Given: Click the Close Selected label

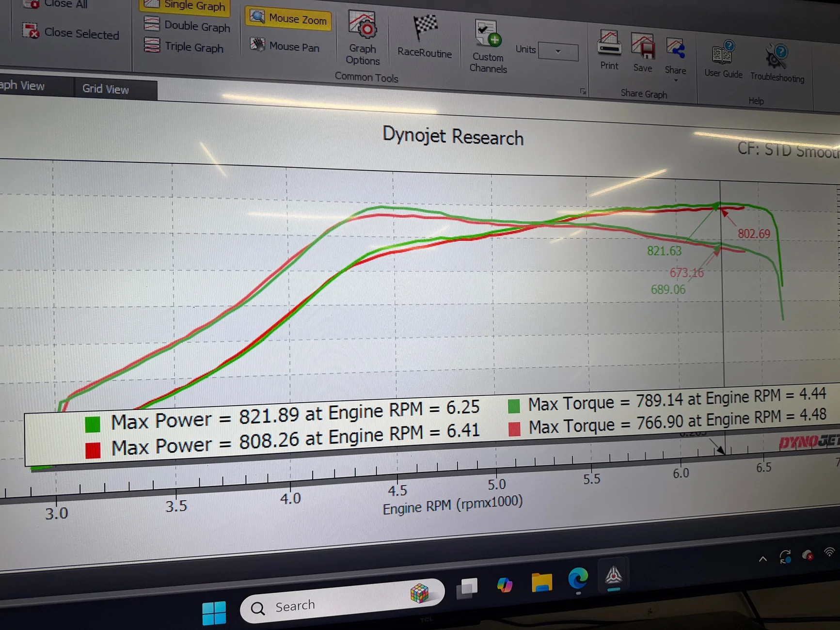Looking at the screenshot, I should coord(81,33).
